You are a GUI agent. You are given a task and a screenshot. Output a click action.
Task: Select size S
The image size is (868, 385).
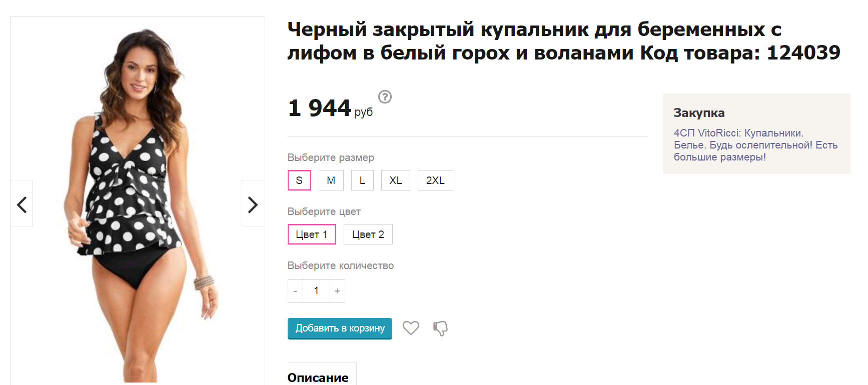(x=299, y=180)
